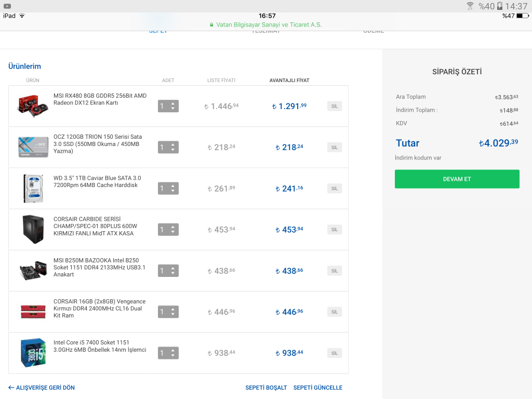Tap the Corsair Vengeance RAM image
This screenshot has width=532, height=399.
point(33,311)
